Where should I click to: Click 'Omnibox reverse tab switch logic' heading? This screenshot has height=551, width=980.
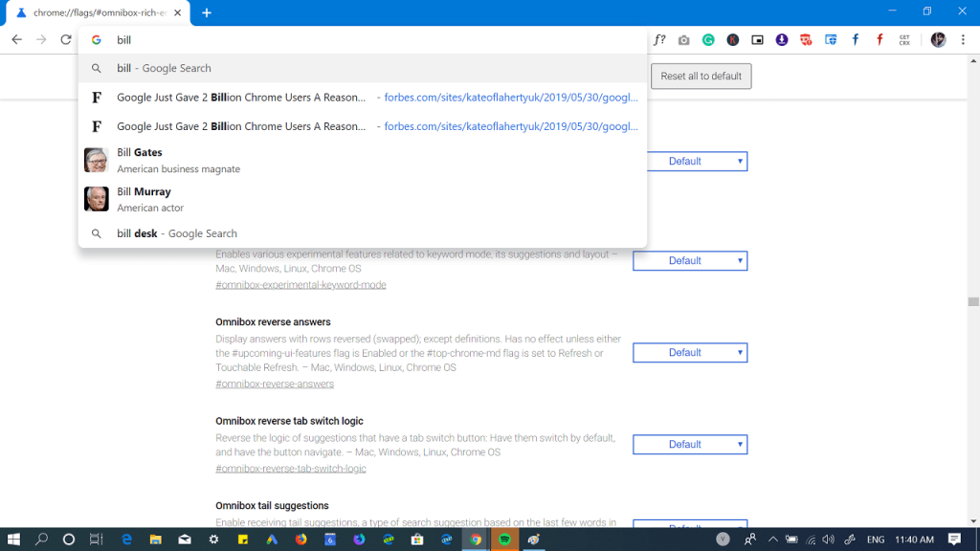[x=289, y=421]
